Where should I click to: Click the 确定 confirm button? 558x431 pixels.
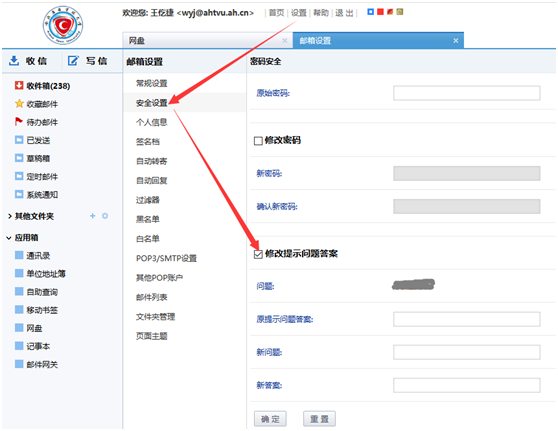click(x=270, y=419)
